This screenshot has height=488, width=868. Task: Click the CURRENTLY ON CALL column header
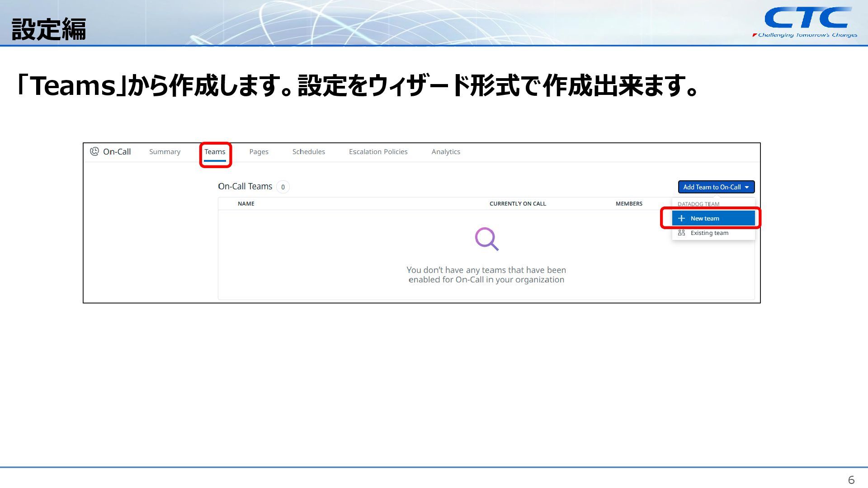coord(518,204)
